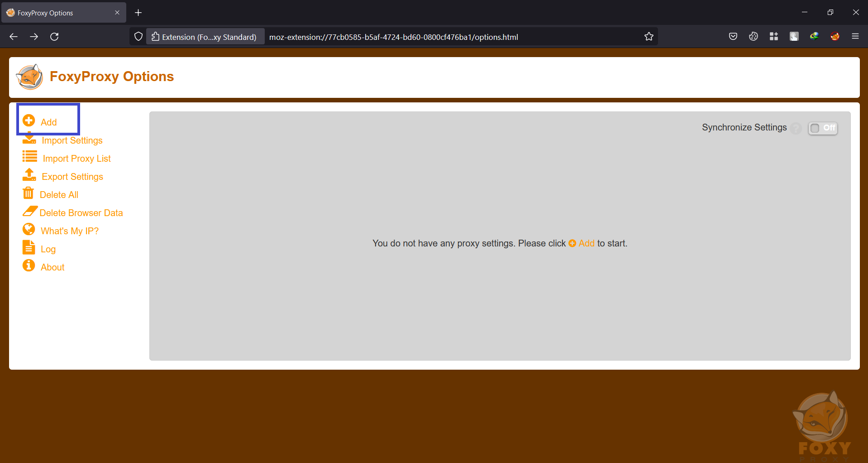Click the Delete Browser Data eraser icon
The width and height of the screenshot is (868, 463).
coord(30,211)
